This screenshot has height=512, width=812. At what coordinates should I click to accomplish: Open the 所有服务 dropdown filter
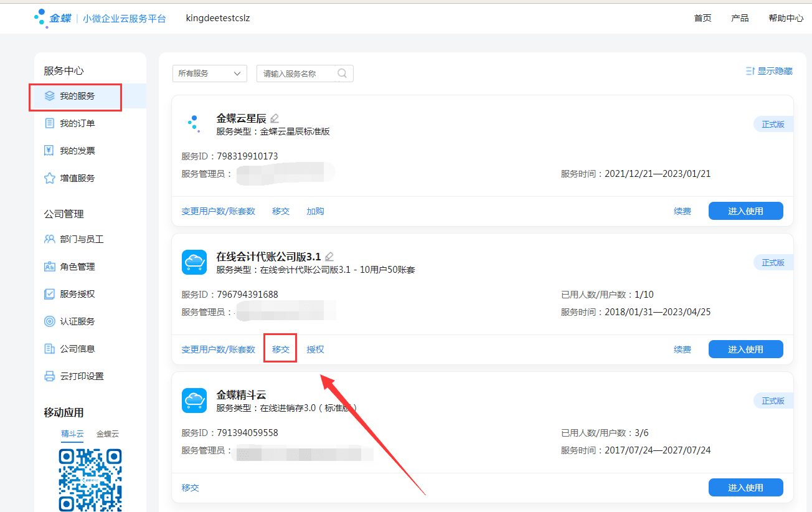pos(210,73)
